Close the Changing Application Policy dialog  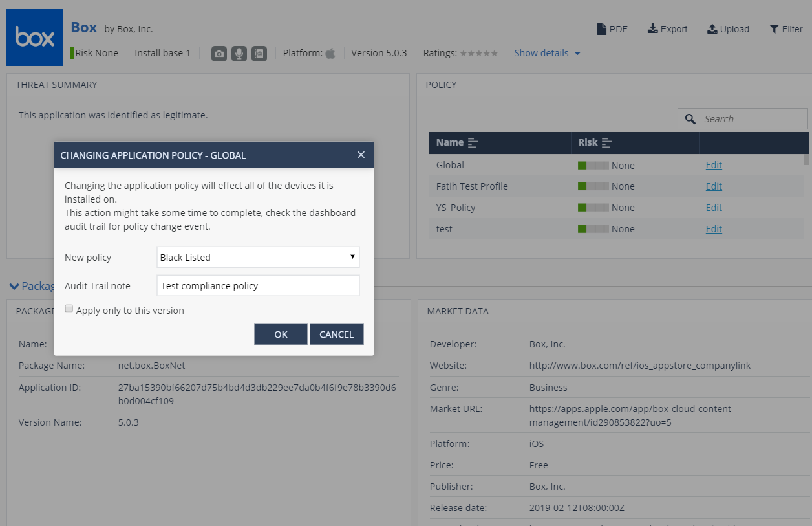pos(361,155)
